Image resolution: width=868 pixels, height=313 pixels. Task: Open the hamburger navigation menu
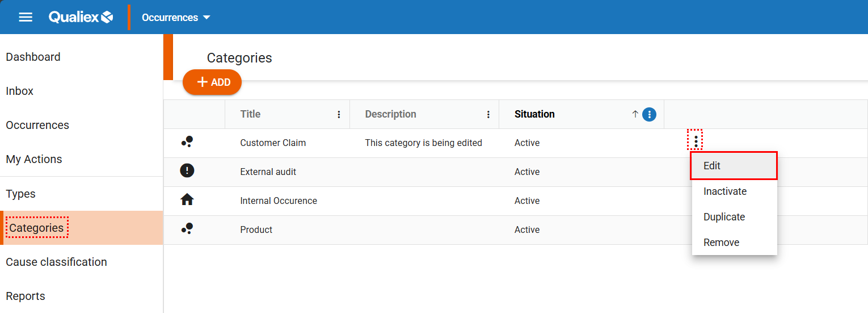click(x=26, y=17)
